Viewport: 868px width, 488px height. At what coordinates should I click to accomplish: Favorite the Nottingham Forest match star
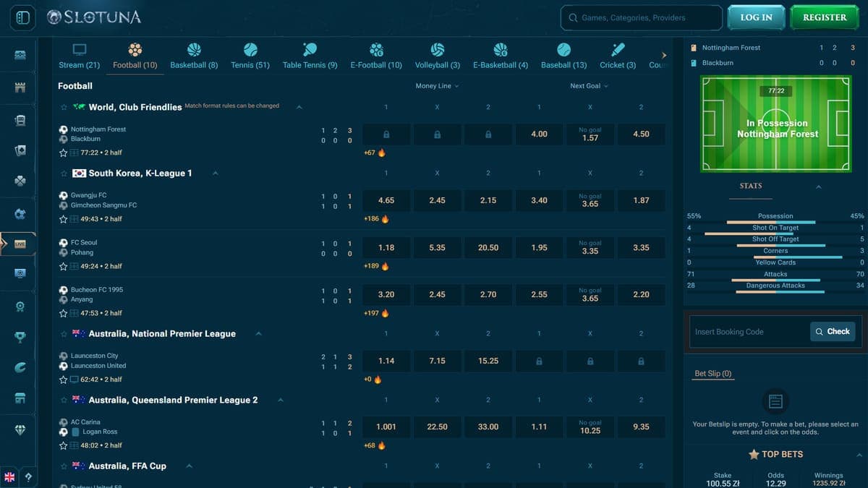coord(63,153)
